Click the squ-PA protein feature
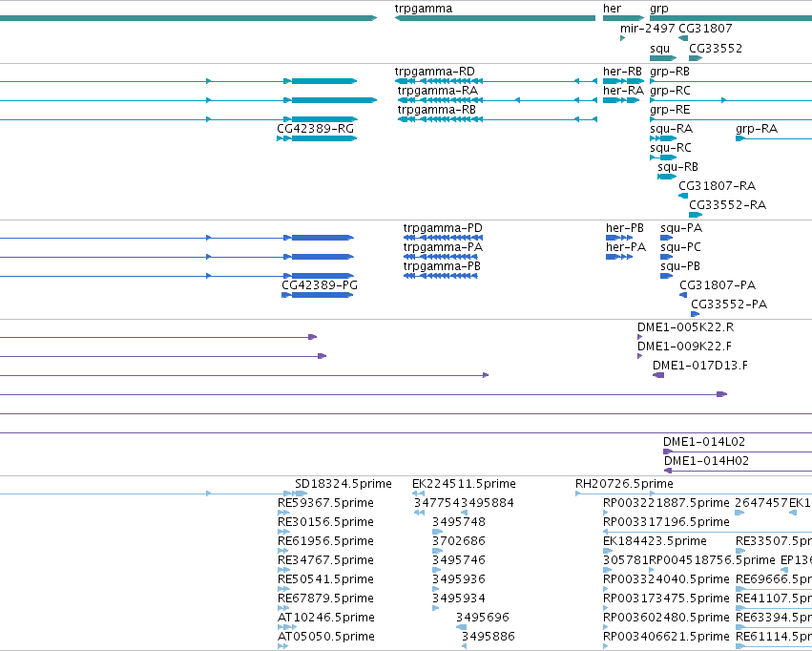The image size is (812, 651). (x=666, y=238)
